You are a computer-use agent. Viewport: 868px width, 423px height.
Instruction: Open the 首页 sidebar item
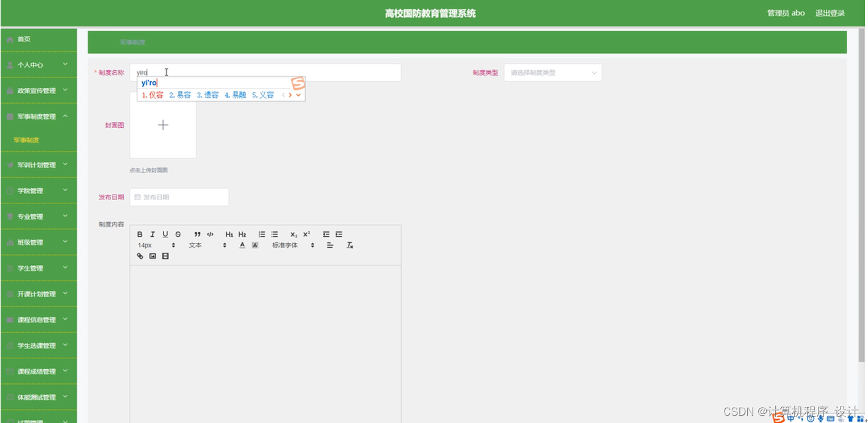click(39, 39)
